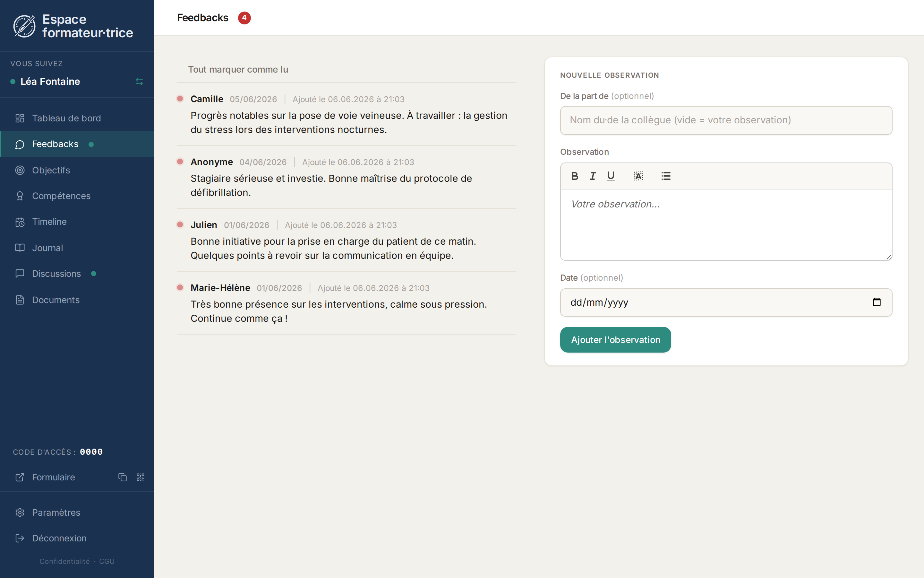Open Discussions in the sidebar
The width and height of the screenshot is (924, 578).
[77, 274]
